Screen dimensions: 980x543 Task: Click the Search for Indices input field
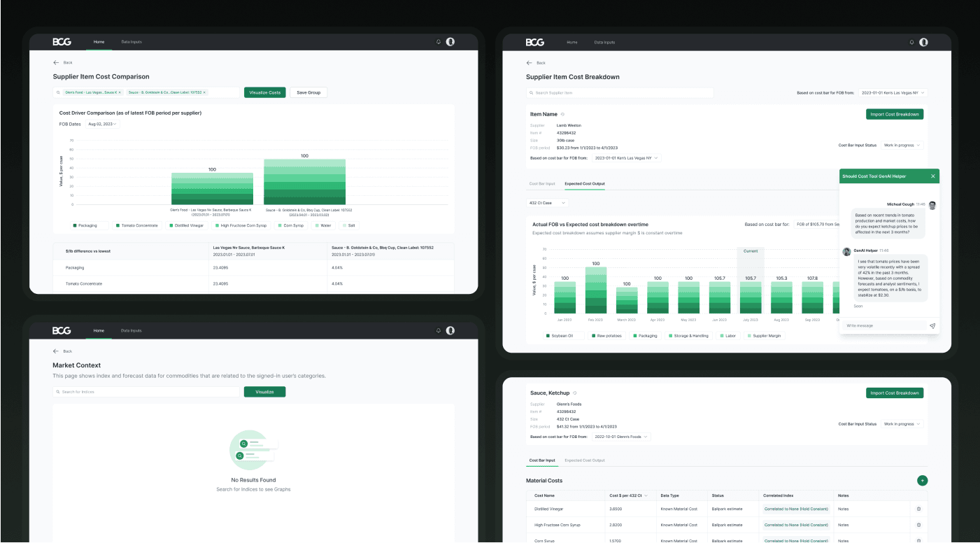click(x=145, y=392)
